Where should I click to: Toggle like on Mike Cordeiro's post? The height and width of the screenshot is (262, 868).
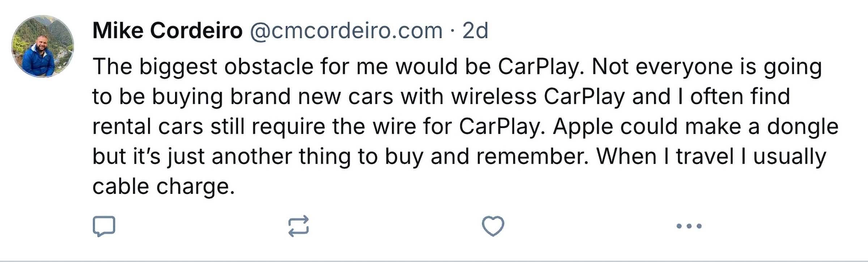[493, 226]
